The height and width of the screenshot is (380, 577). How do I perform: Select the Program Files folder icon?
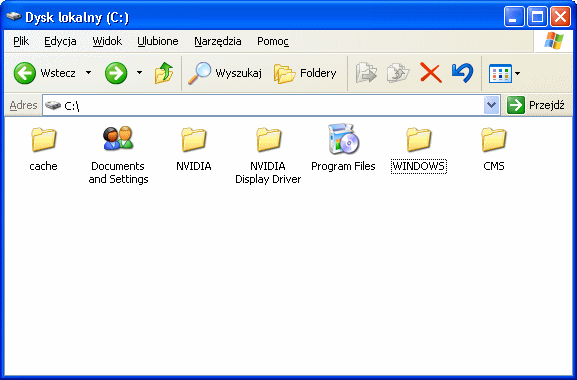pyautogui.click(x=343, y=139)
